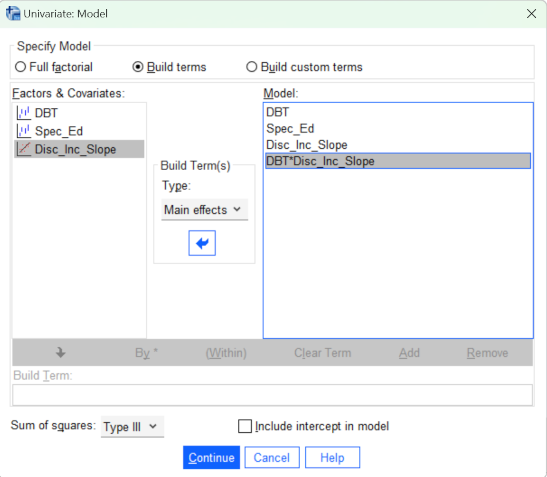The height and width of the screenshot is (477, 547).
Task: Click the Cancel button
Action: 272,457
